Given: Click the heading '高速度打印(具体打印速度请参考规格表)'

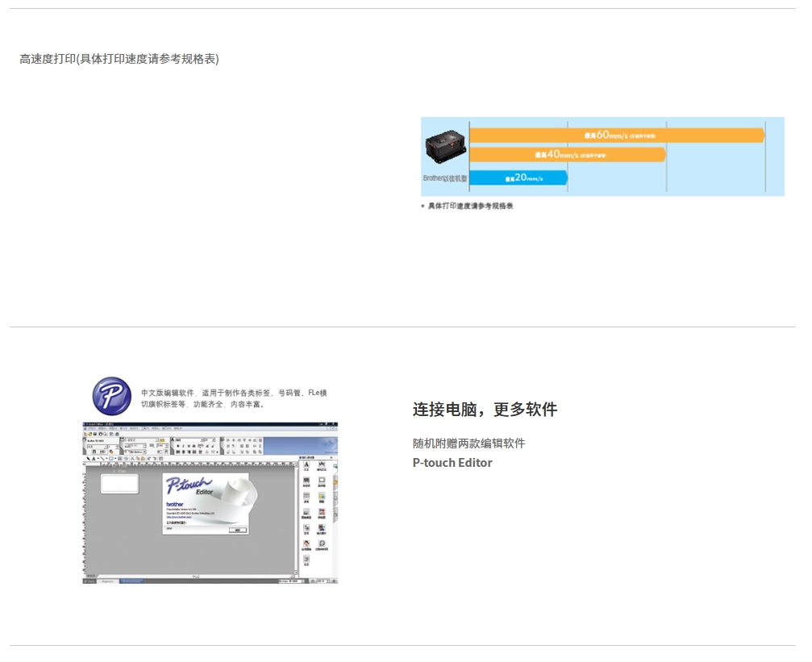Looking at the screenshot, I should [119, 59].
